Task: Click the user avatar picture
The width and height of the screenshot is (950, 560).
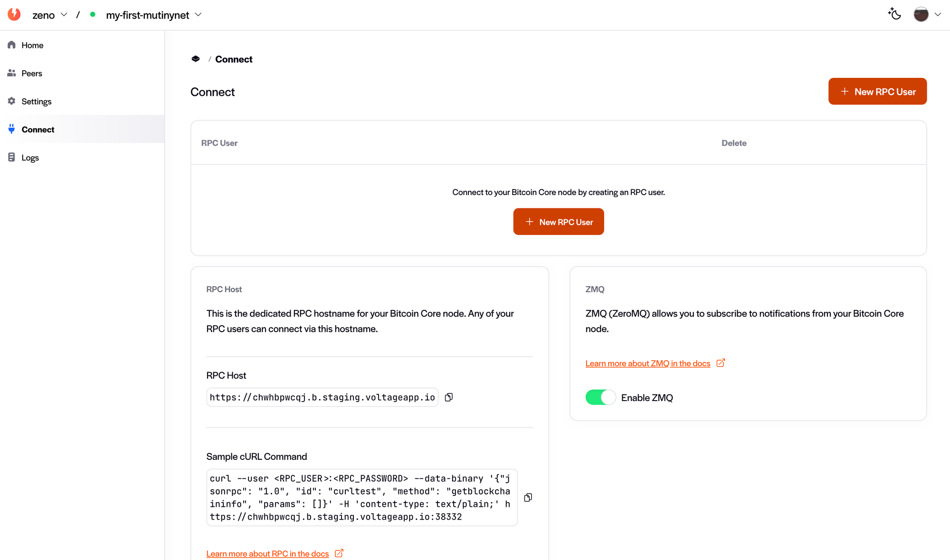Action: [x=921, y=14]
